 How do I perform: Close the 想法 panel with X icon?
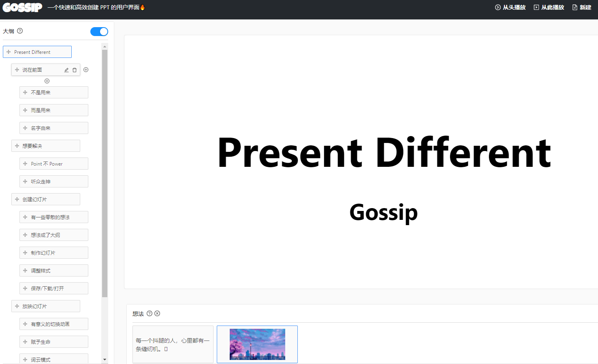point(157,313)
